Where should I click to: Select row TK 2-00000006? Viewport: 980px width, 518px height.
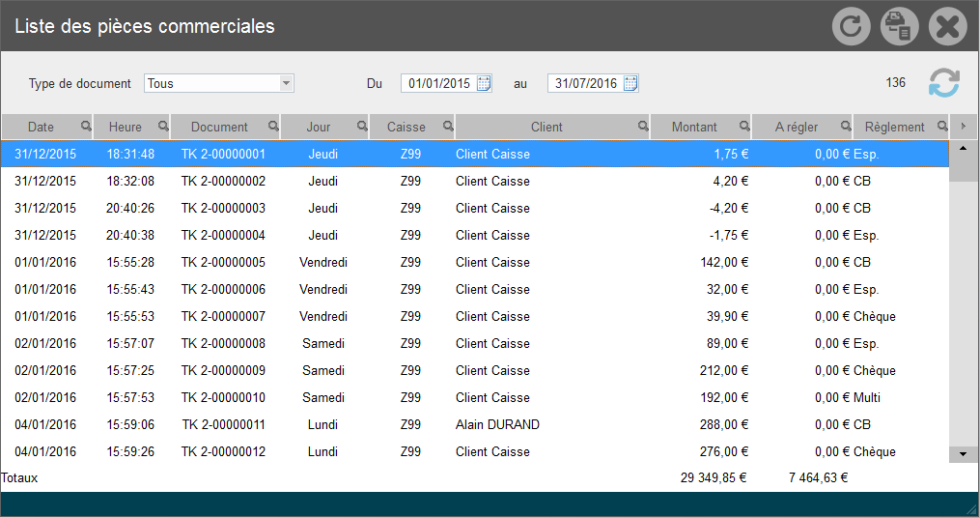point(475,289)
